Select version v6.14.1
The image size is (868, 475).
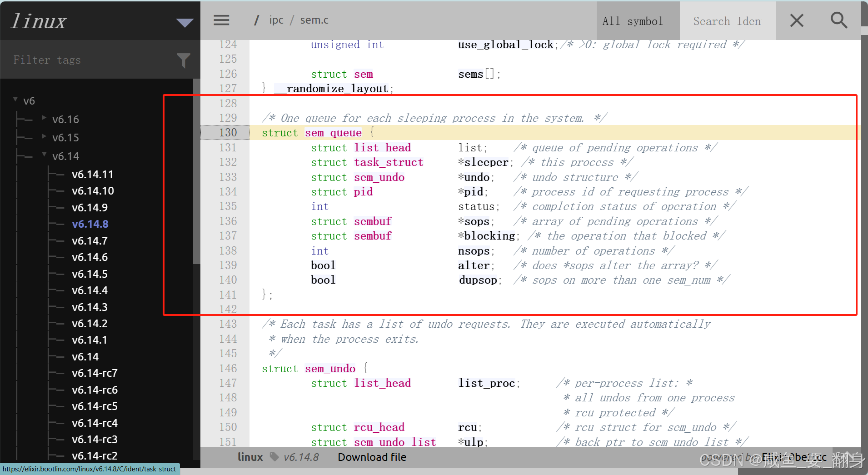90,340
